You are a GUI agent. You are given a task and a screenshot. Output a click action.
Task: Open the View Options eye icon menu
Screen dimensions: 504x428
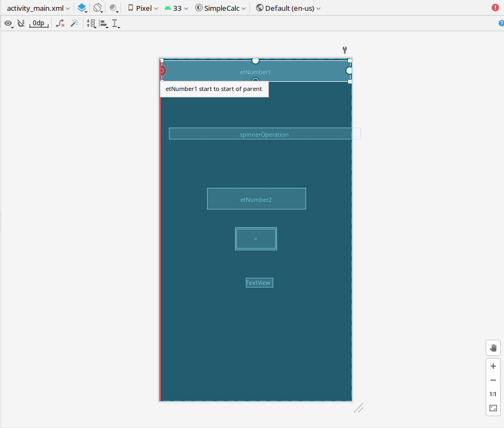click(x=9, y=23)
